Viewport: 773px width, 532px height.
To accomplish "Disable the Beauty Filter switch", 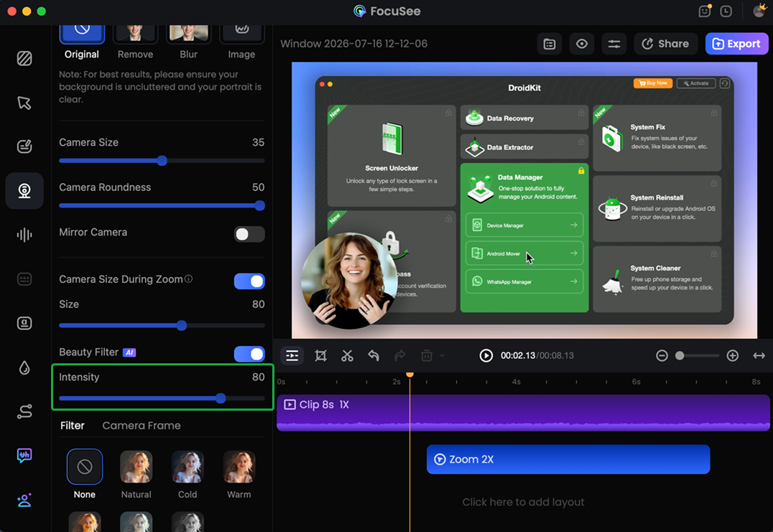I will [249, 354].
